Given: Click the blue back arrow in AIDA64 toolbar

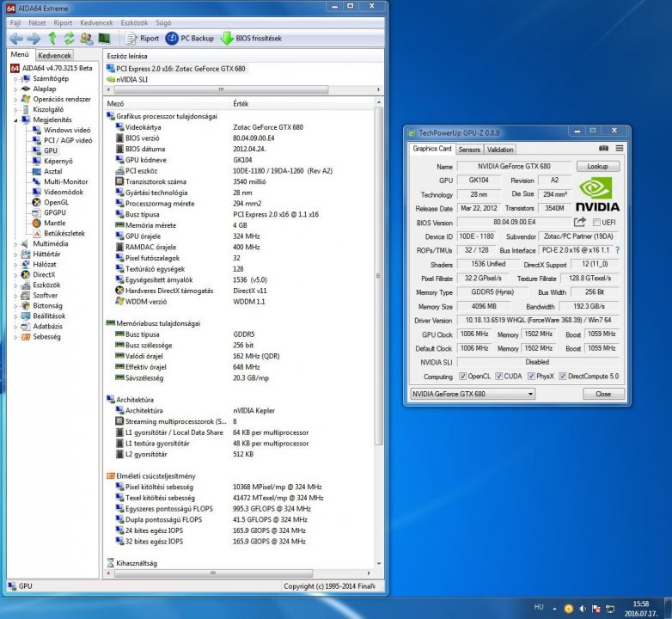Looking at the screenshot, I should 15,38.
